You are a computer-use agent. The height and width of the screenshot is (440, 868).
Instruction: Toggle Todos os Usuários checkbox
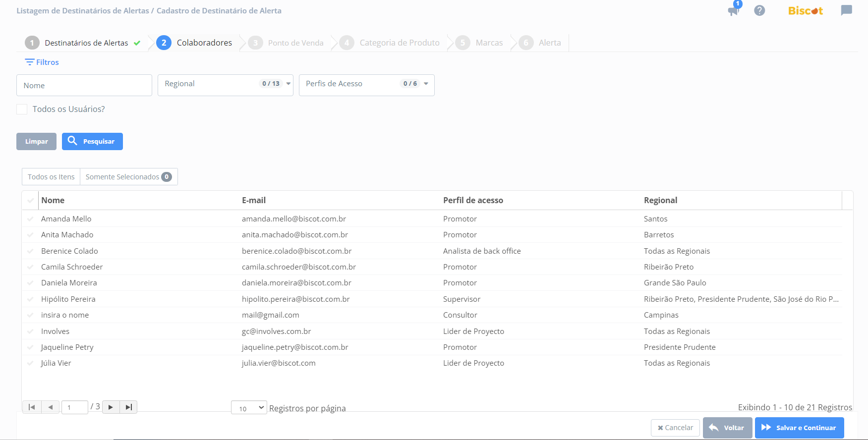pyautogui.click(x=22, y=109)
